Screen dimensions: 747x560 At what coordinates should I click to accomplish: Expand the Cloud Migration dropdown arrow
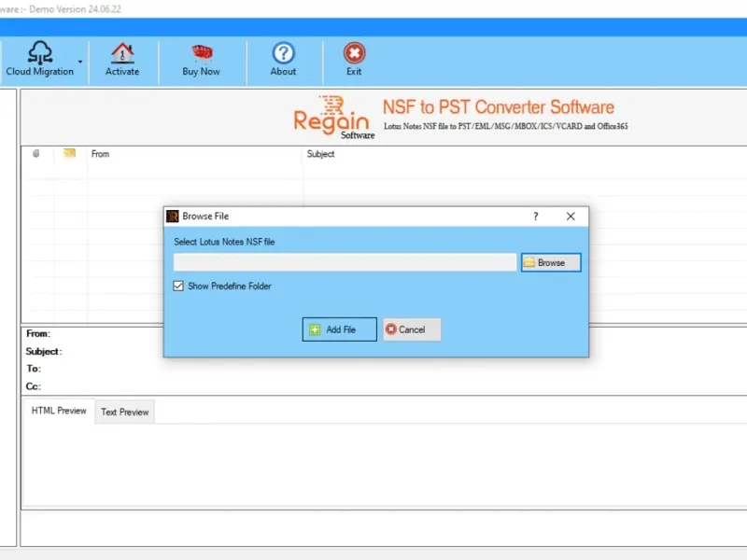click(x=80, y=62)
